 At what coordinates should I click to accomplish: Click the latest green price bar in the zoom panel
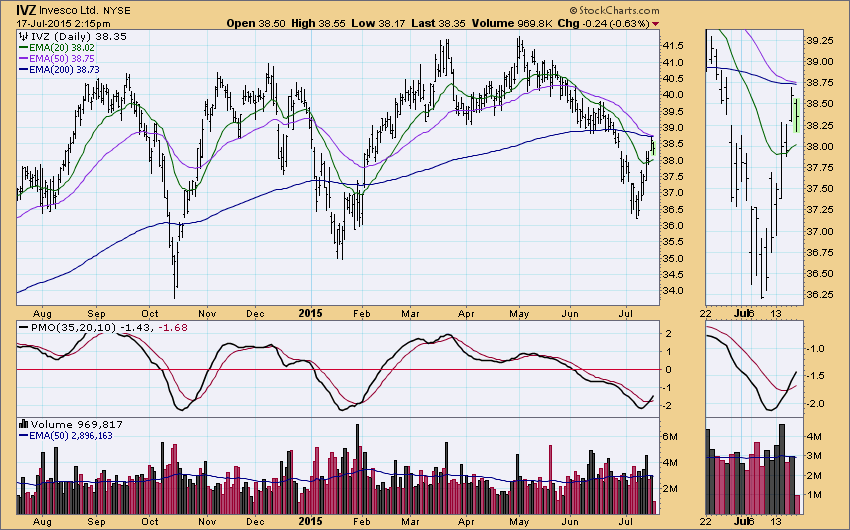coord(797,115)
